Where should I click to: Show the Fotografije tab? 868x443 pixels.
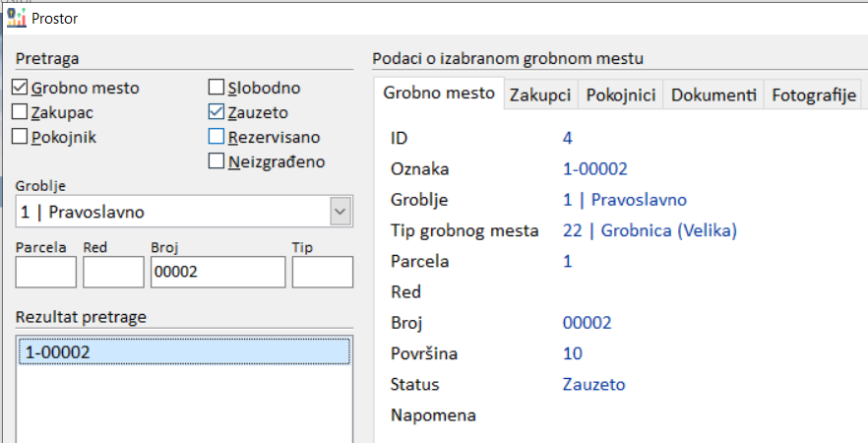pos(813,95)
